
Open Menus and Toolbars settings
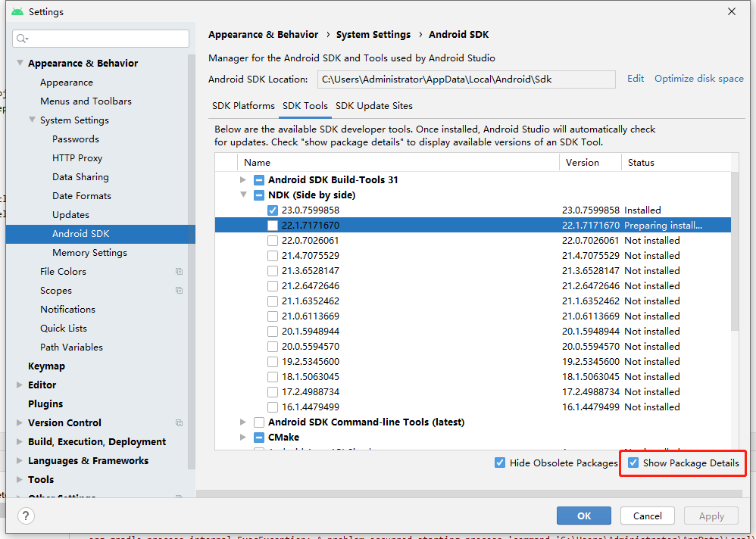pyautogui.click(x=86, y=101)
